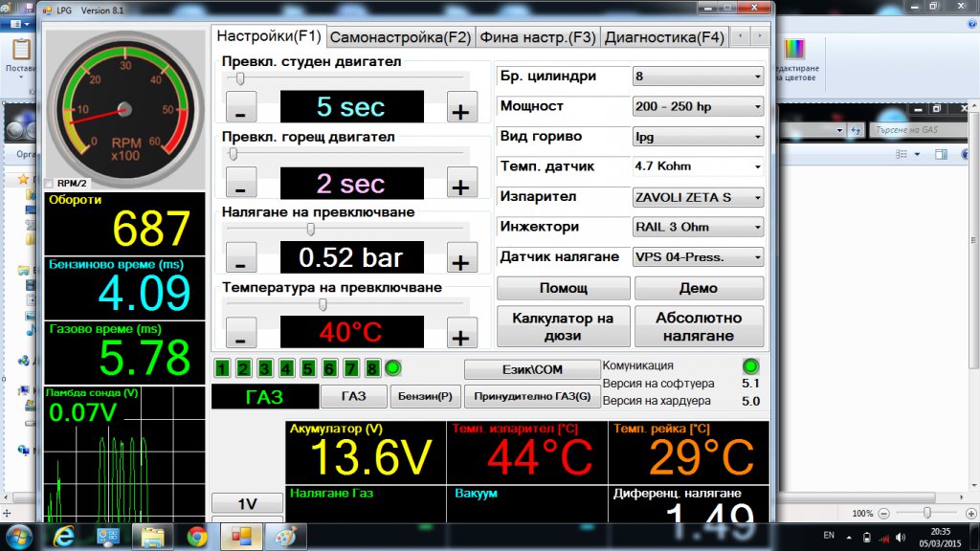
Task: Toggle cylinder 8 injector indicator
Action: click(372, 368)
